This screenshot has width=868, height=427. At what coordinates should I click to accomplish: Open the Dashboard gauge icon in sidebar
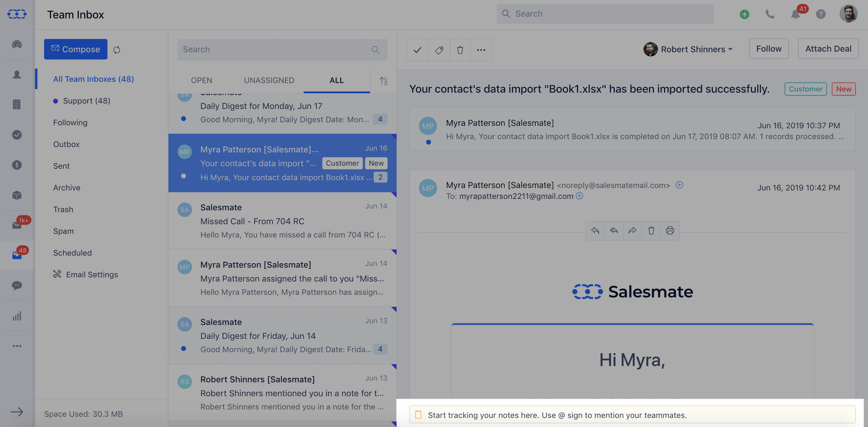(x=17, y=44)
